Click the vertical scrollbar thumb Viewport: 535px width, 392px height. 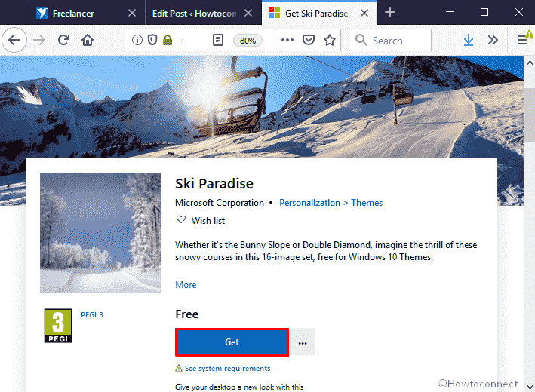(530, 115)
